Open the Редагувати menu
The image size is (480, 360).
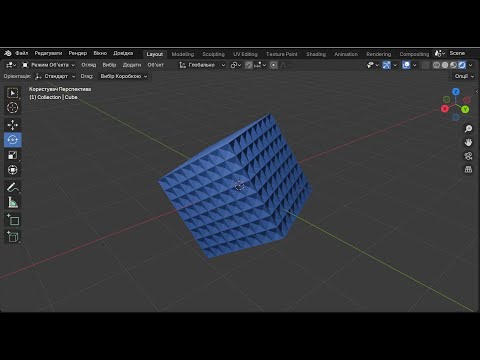click(x=48, y=53)
